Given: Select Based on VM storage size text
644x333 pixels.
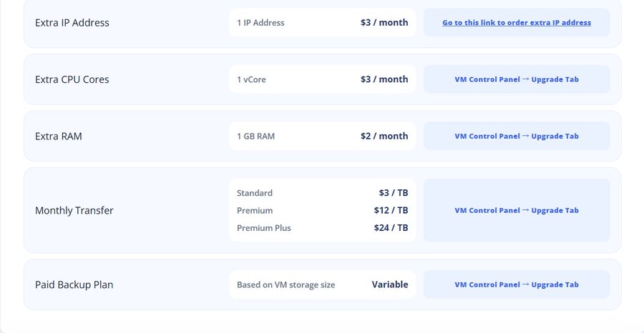Looking at the screenshot, I should pyautogui.click(x=286, y=284).
